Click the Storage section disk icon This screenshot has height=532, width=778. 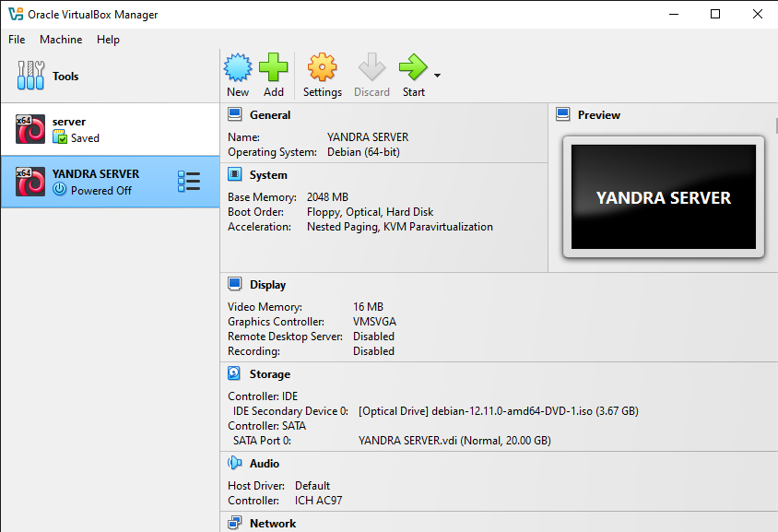tap(234, 373)
